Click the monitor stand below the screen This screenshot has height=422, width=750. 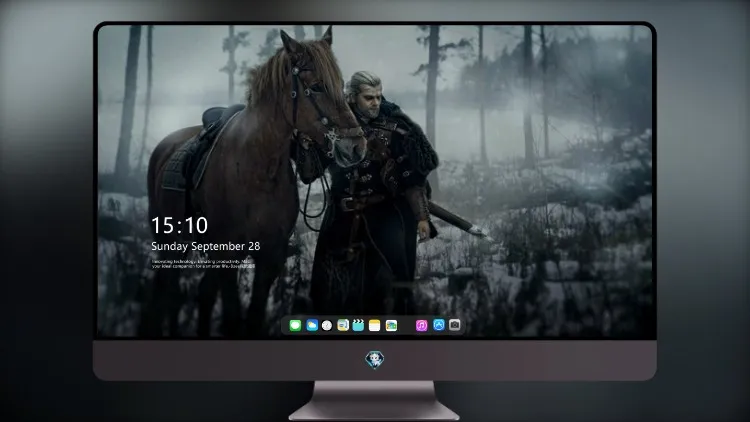coord(375,400)
